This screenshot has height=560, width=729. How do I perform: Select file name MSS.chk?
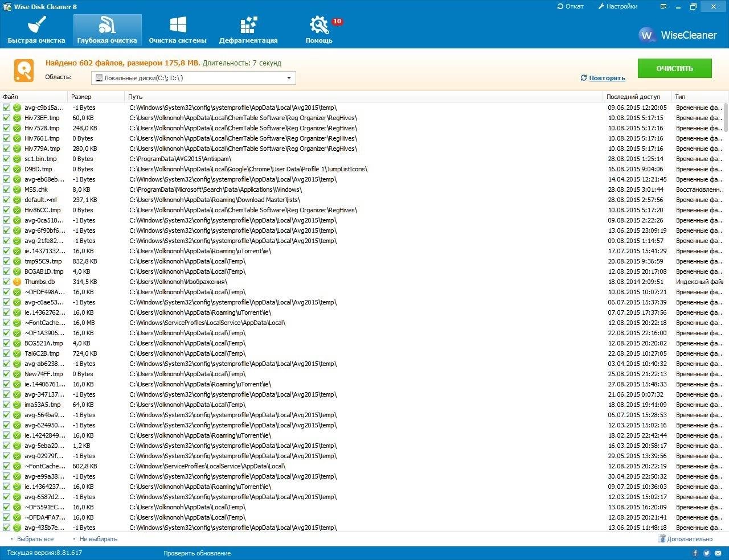(36, 190)
